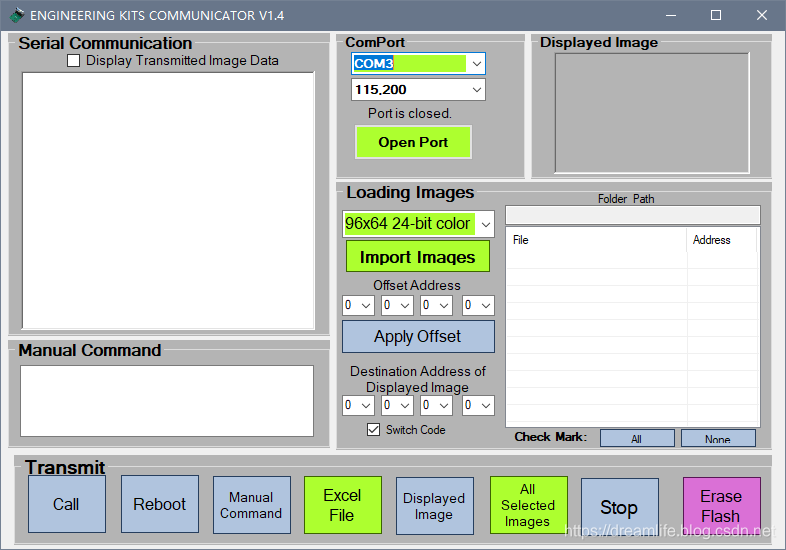This screenshot has width=786, height=550.
Task: Close the Communicator window
Action: (762, 15)
